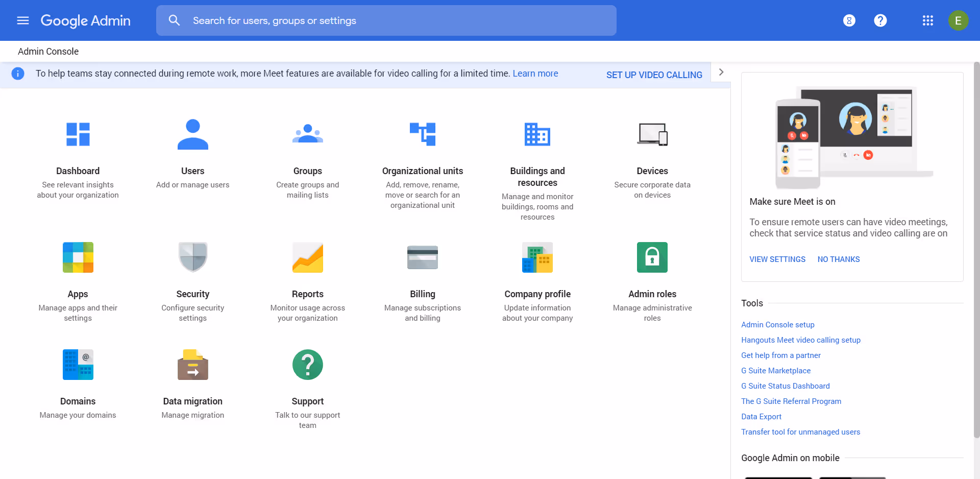Image resolution: width=980 pixels, height=479 pixels.
Task: Open the Dashboard icon
Action: (78, 134)
